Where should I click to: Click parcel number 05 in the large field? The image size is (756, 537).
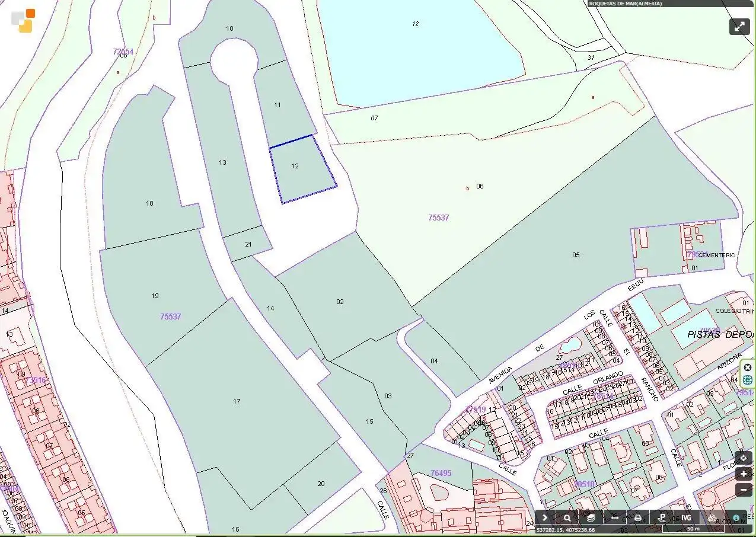pos(576,255)
